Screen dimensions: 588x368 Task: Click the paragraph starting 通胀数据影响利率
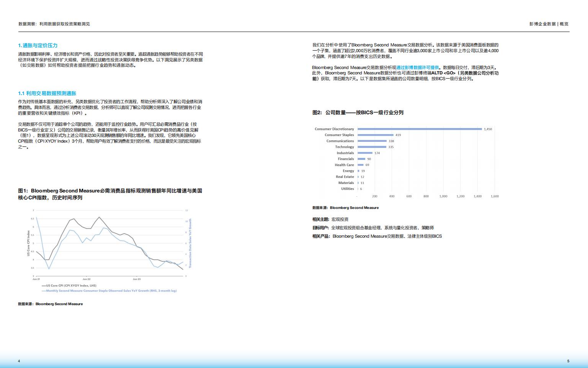[110, 60]
